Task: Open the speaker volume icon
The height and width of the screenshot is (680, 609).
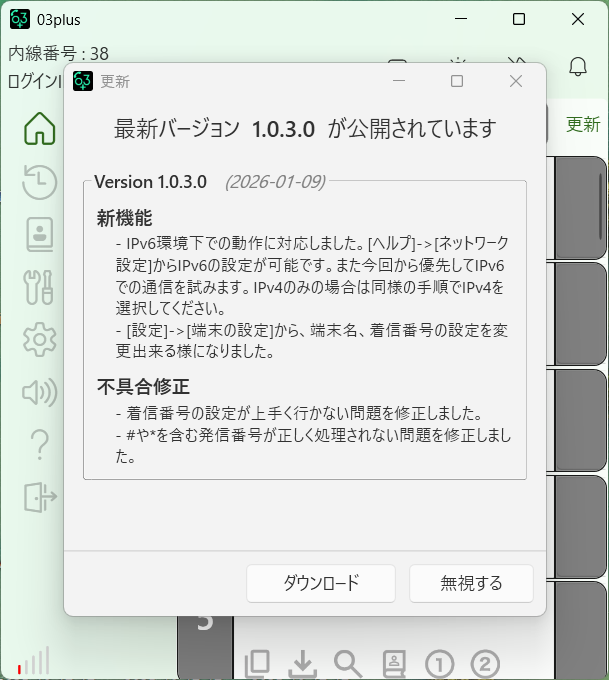Action: click(39, 392)
